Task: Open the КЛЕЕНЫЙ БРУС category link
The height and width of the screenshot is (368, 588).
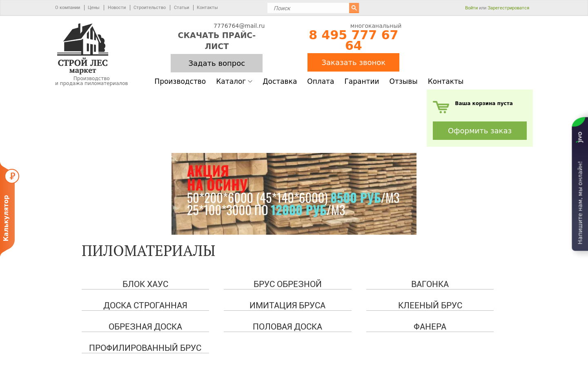Action: pos(430,305)
